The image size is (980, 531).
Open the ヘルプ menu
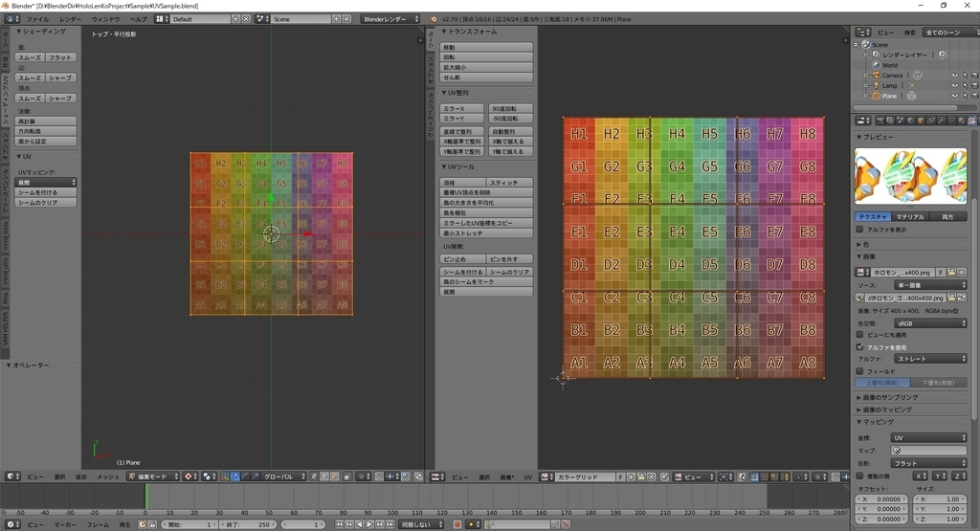click(x=138, y=19)
